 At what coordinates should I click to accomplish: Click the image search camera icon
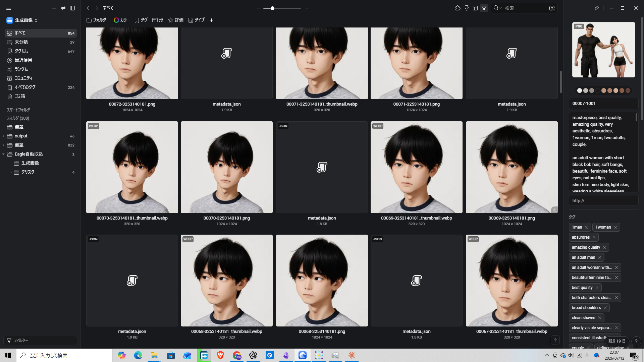click(x=552, y=8)
